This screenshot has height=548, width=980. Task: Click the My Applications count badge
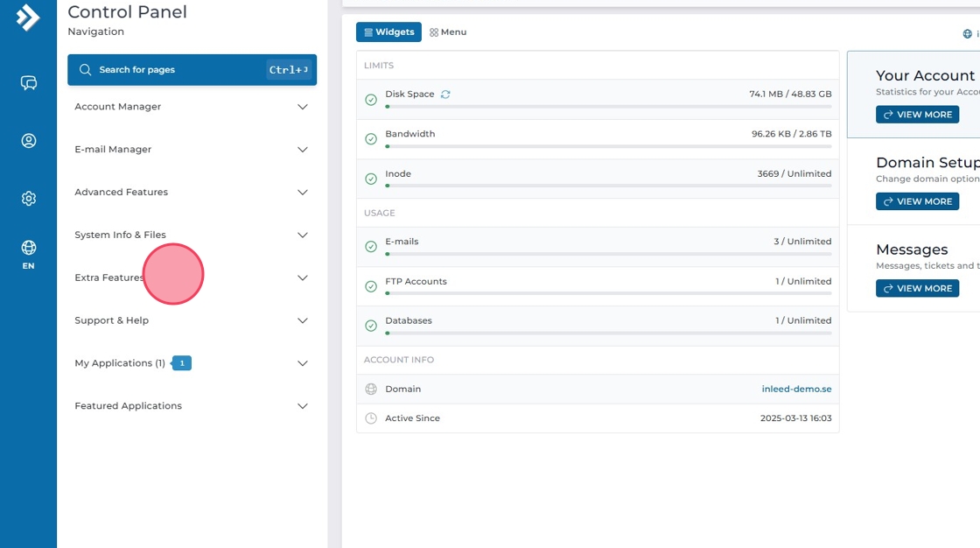pos(181,363)
